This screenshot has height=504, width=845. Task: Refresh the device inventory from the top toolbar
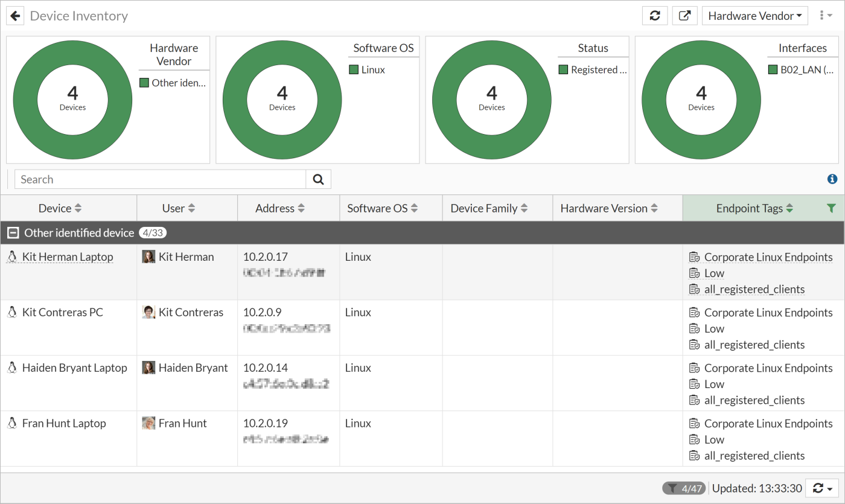pos(655,16)
